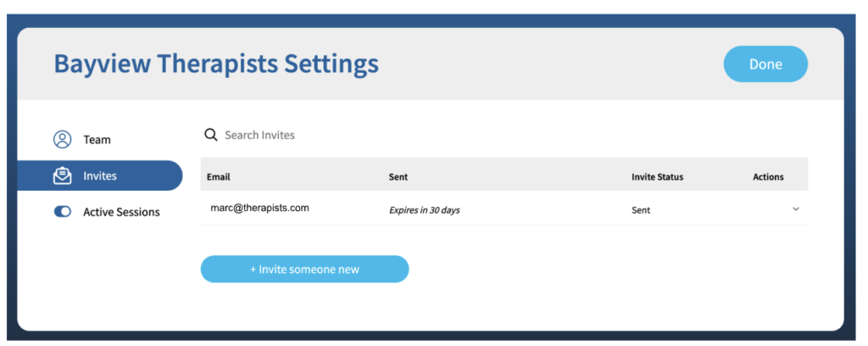Click the Email column header
Image resolution: width=868 pixels, height=346 pixels.
218,177
